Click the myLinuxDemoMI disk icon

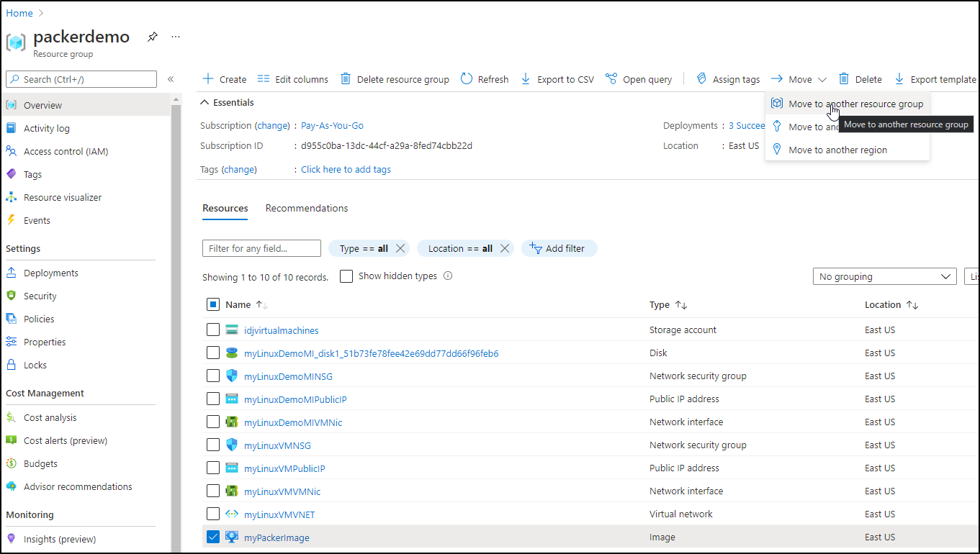[x=231, y=353]
